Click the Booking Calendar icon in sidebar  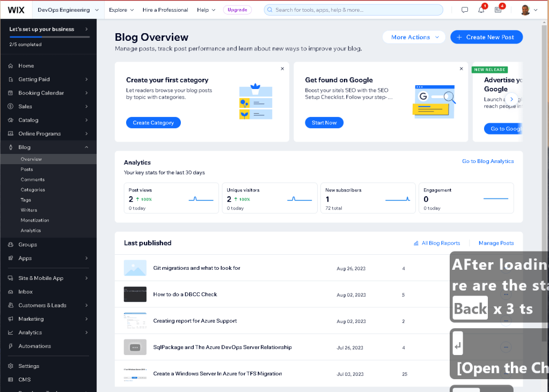click(11, 93)
